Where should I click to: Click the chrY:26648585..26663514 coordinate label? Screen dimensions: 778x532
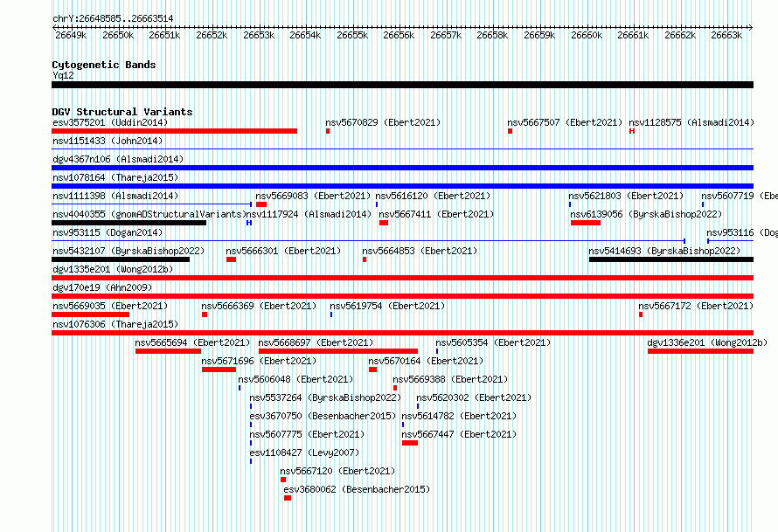click(x=113, y=18)
